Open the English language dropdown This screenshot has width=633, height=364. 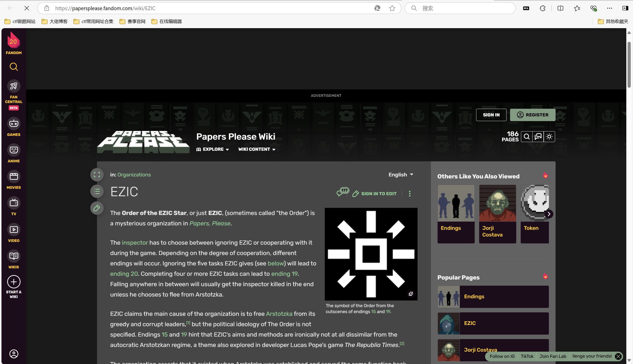(400, 175)
